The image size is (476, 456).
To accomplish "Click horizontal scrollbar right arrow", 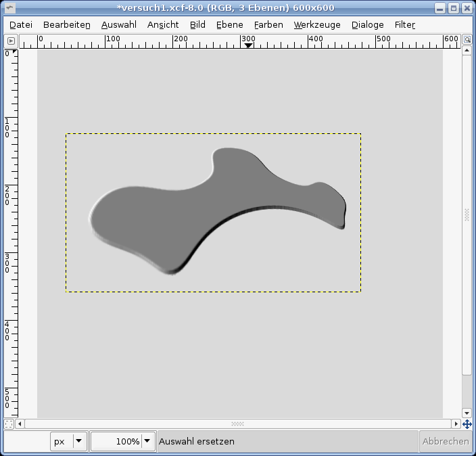I will point(456,424).
